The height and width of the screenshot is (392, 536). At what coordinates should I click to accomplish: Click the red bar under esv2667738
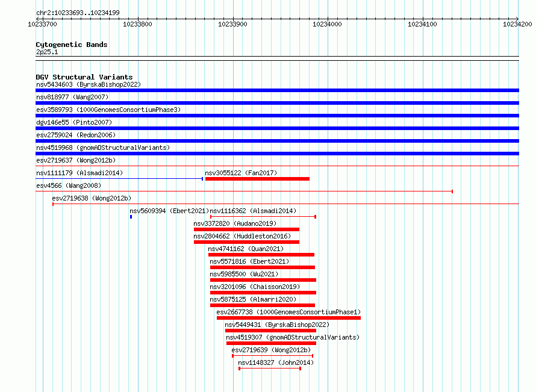pyautogui.click(x=288, y=318)
